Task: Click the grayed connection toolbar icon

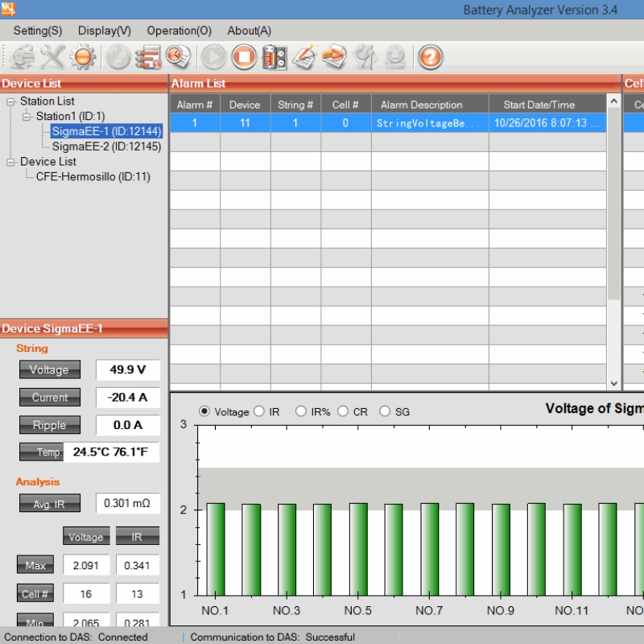Action: tap(22, 57)
